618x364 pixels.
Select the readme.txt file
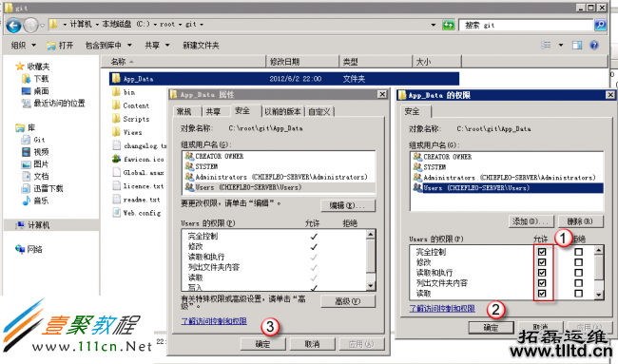136,200
